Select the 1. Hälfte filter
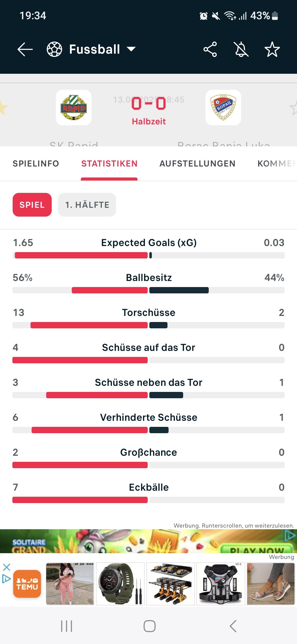 87,205
